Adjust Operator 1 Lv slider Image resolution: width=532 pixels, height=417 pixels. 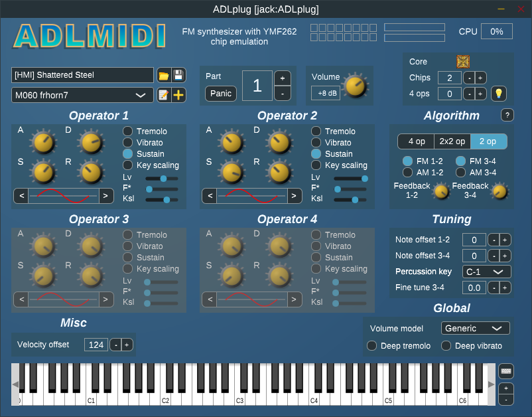(x=162, y=179)
